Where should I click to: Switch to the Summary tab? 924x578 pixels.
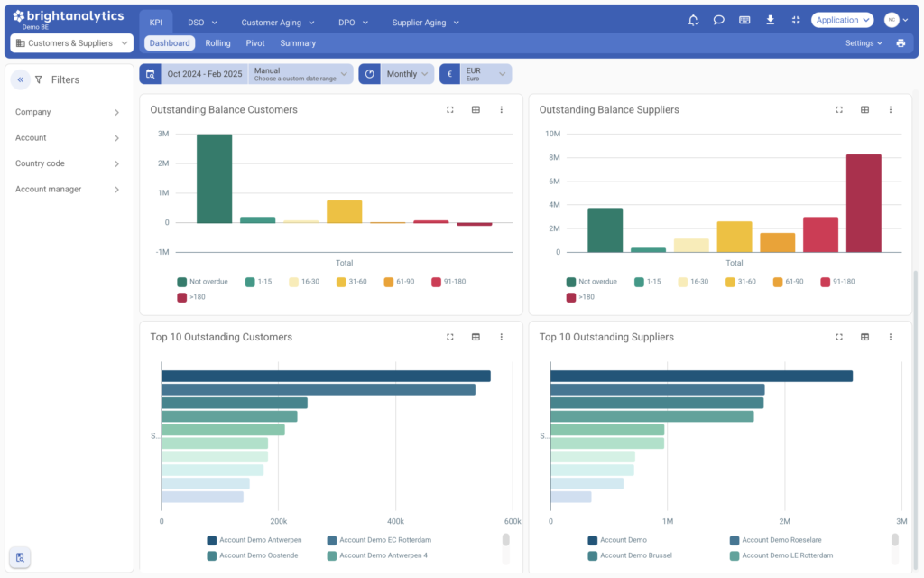298,43
